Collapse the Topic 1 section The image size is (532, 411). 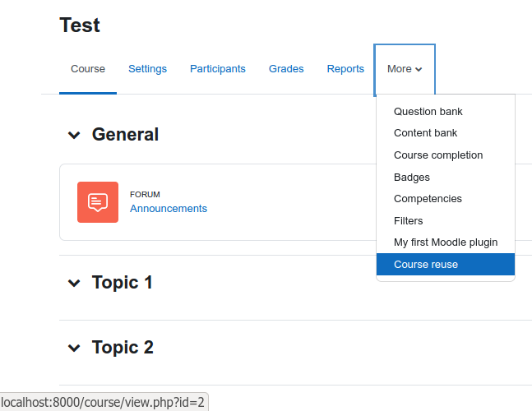click(74, 283)
